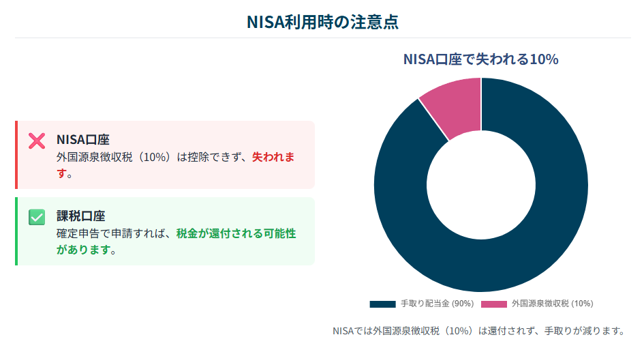
Task: Click the donut chart's white center hole
Action: tap(481, 185)
